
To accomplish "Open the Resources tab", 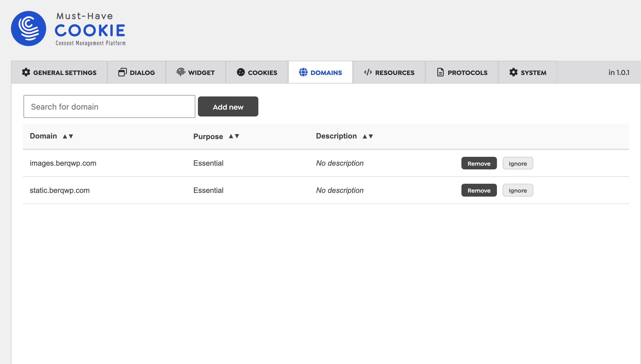I will [389, 72].
